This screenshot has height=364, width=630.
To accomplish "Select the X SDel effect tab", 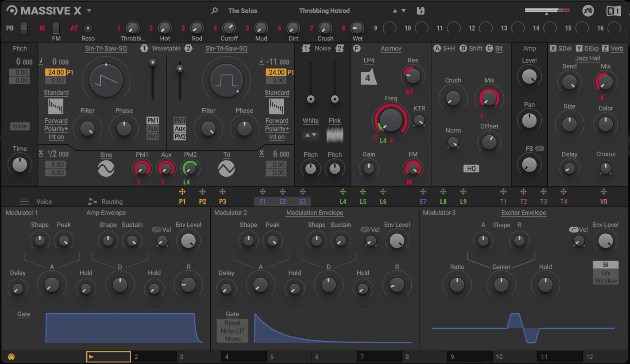I will tap(561, 49).
